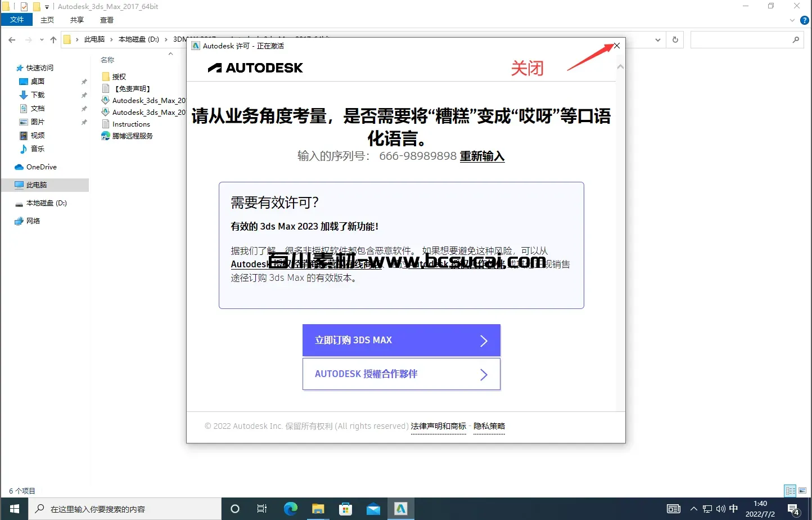Image resolution: width=812 pixels, height=520 pixels.
Task: Open clock showing 1:40 2022/7/2
Action: (760, 509)
